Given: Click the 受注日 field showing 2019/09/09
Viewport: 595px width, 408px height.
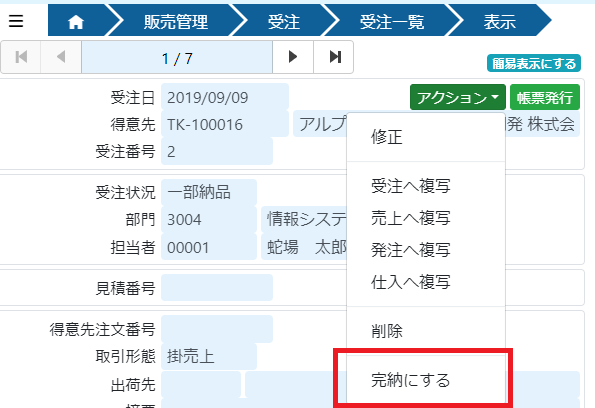Looking at the screenshot, I should (x=225, y=97).
